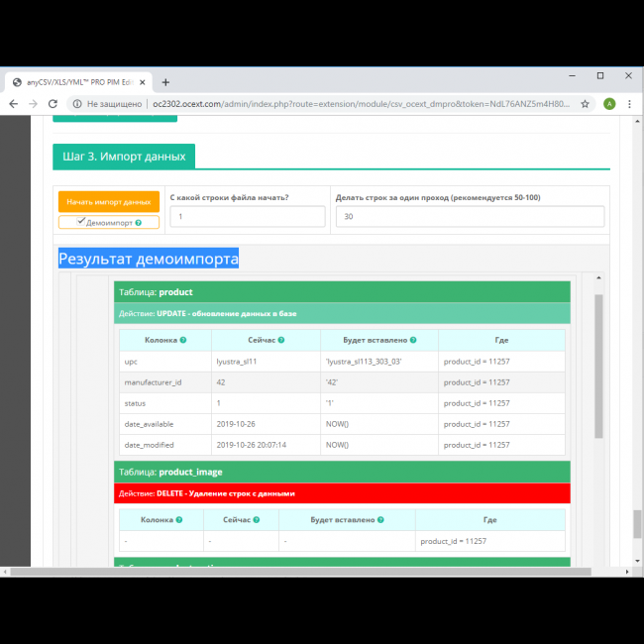Image resolution: width=644 pixels, height=644 pixels.
Task: Click help icon next to first Колонка header
Action: [x=183, y=340]
